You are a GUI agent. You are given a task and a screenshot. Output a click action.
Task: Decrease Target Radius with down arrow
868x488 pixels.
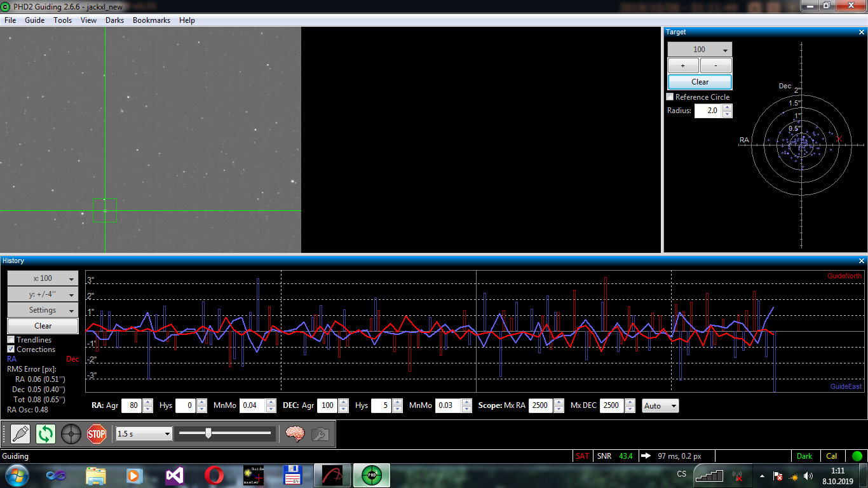coord(727,114)
